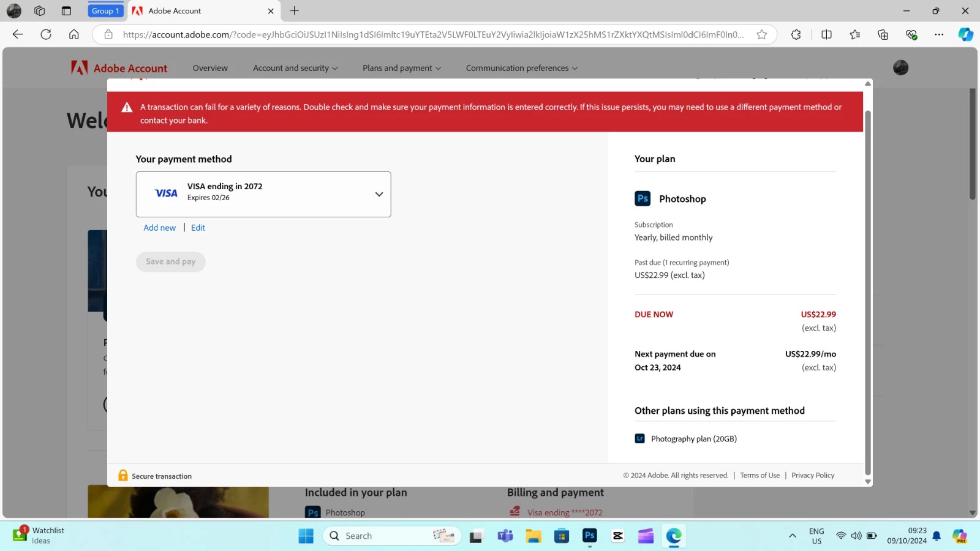
Task: Click the Adobe Account logo
Action: [119, 68]
